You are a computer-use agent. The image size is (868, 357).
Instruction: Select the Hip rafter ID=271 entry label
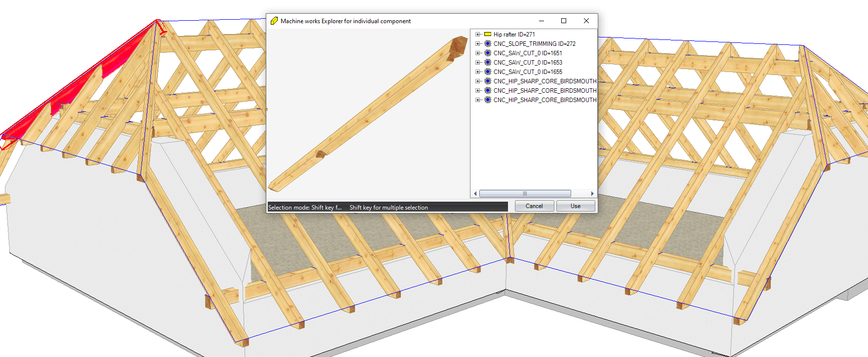(514, 35)
